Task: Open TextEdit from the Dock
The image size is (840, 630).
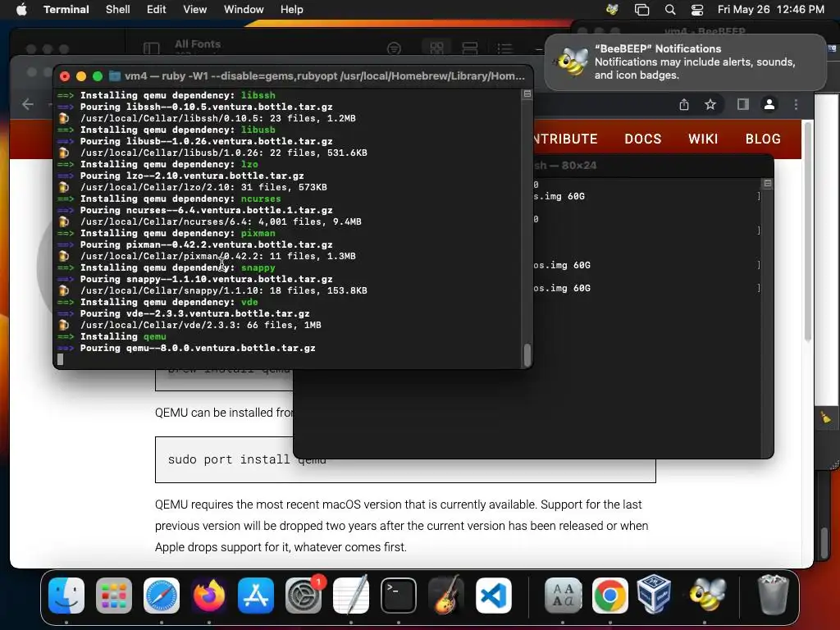Action: 351,596
